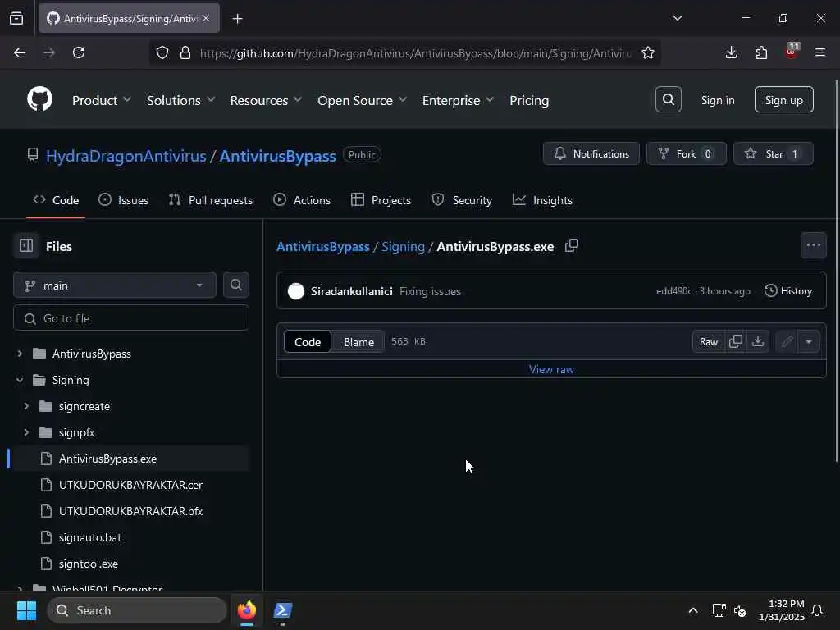Expand the Enterprise menu

tap(458, 100)
